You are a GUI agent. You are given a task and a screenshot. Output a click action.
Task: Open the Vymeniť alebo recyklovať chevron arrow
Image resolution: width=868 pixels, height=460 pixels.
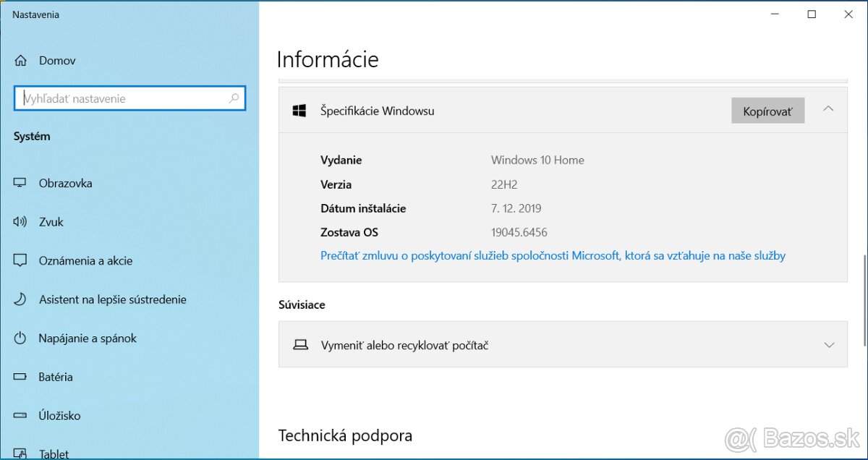[x=828, y=345]
